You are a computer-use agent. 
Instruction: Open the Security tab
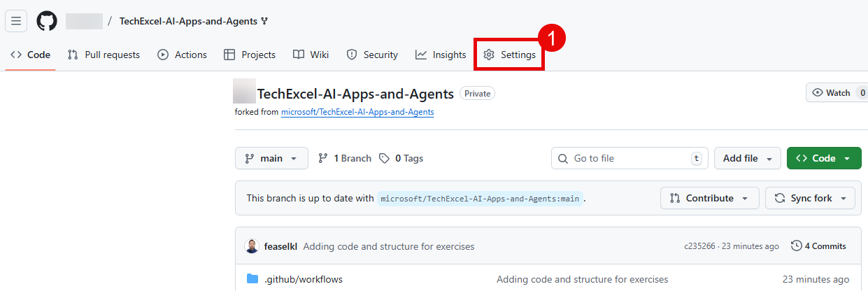(373, 55)
